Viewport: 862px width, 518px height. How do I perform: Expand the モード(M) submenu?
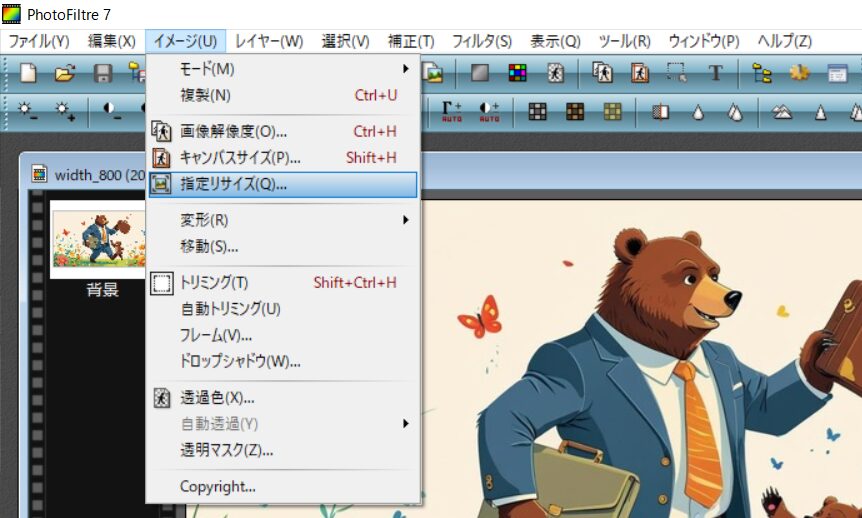283,69
